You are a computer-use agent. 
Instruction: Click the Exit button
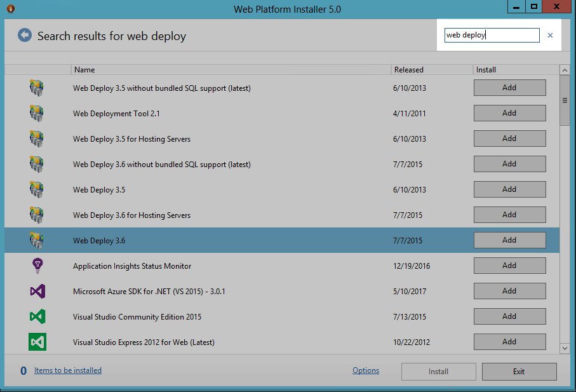point(519,372)
